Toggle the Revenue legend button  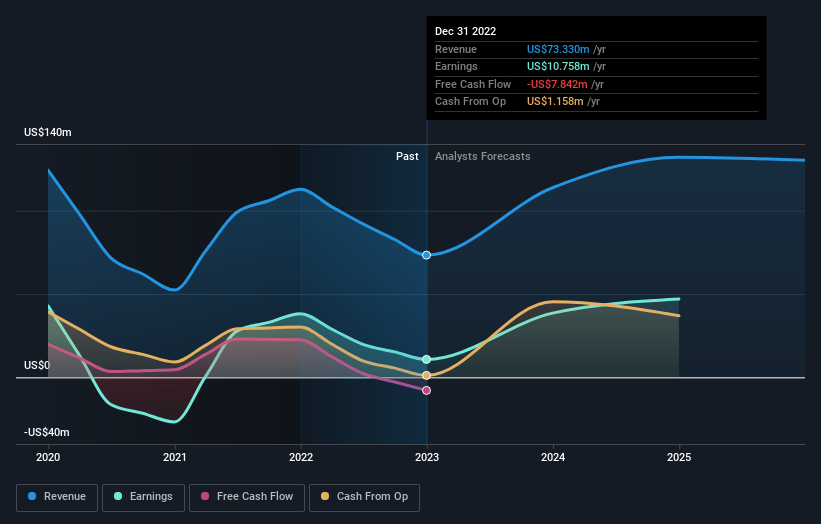tap(57, 497)
